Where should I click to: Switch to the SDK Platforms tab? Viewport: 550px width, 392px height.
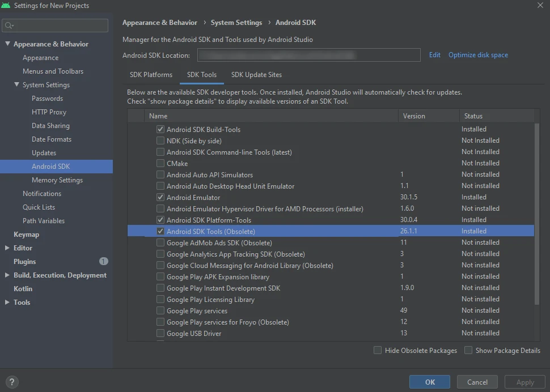click(151, 75)
